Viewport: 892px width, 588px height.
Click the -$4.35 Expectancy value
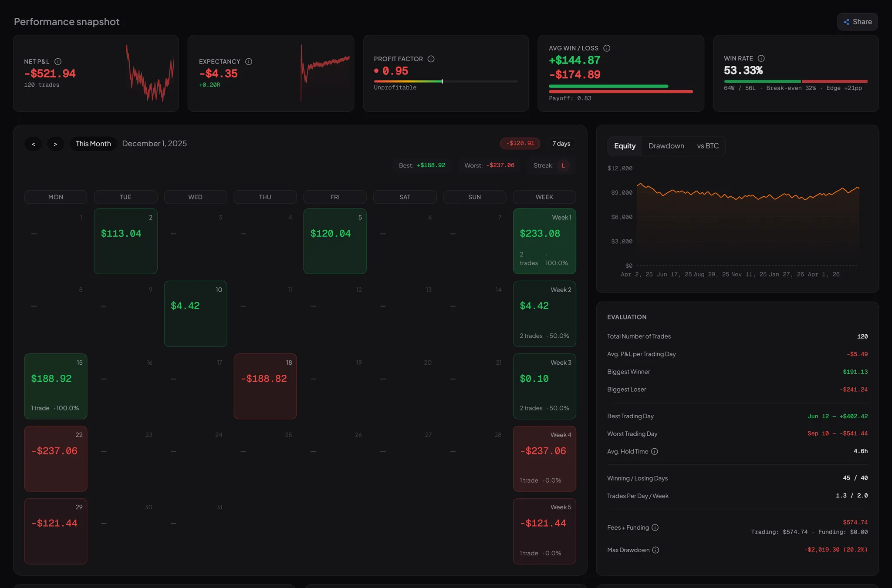pos(218,74)
